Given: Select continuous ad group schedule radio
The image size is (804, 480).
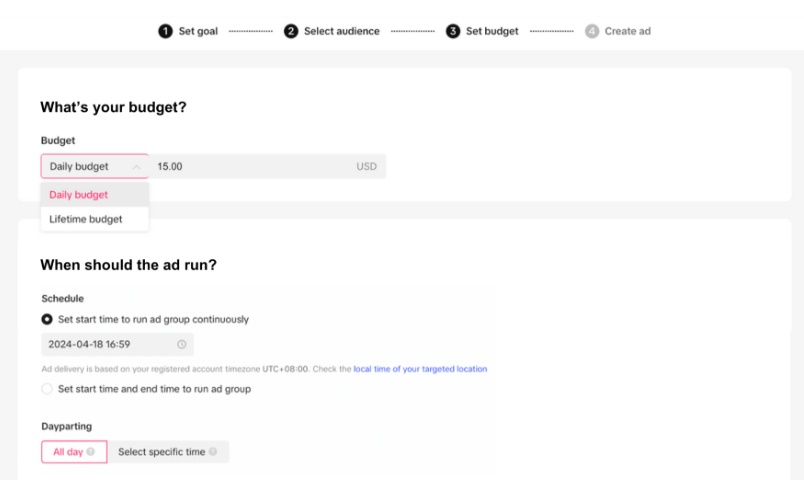Looking at the screenshot, I should coord(47,319).
